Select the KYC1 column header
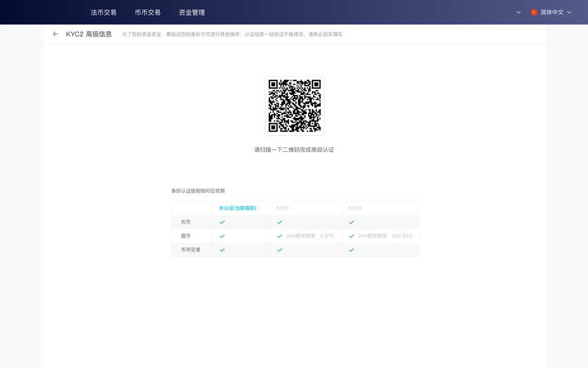This screenshot has height=368, width=588. coord(282,208)
